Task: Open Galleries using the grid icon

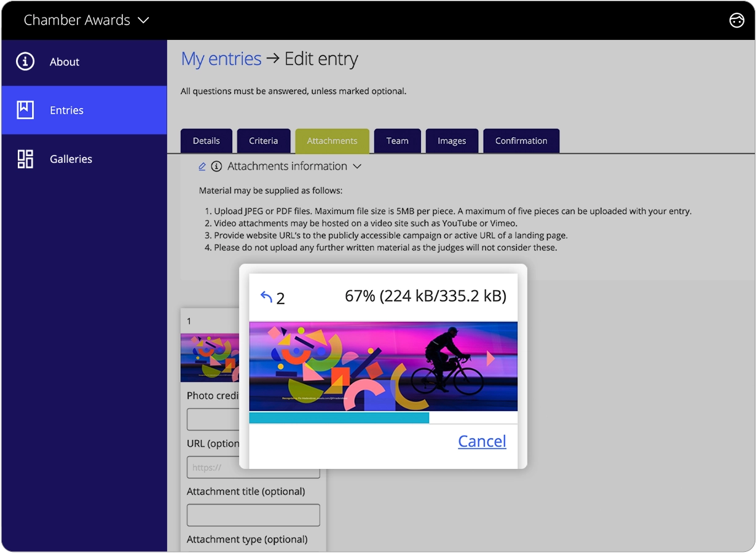Action: 25,159
